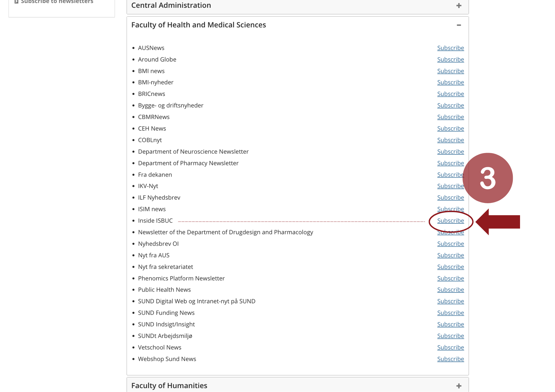Screen dimensions: 555x392
Task: Subscribe to Inside ISBUC newsletter
Action: tap(450, 221)
